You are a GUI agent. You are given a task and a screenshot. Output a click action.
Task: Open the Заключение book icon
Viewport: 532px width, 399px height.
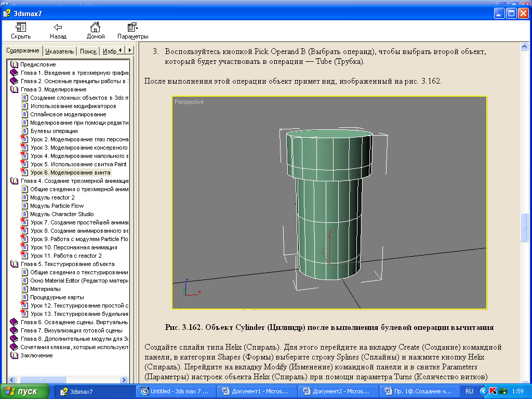(14, 355)
